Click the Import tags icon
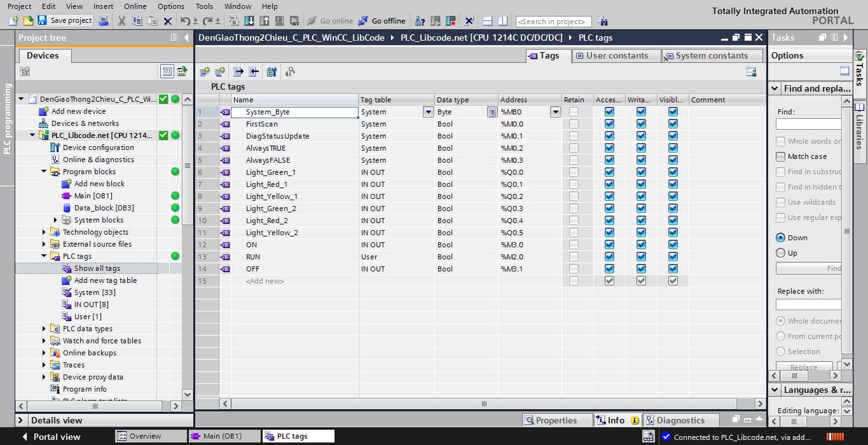The width and height of the screenshot is (868, 445). [254, 72]
